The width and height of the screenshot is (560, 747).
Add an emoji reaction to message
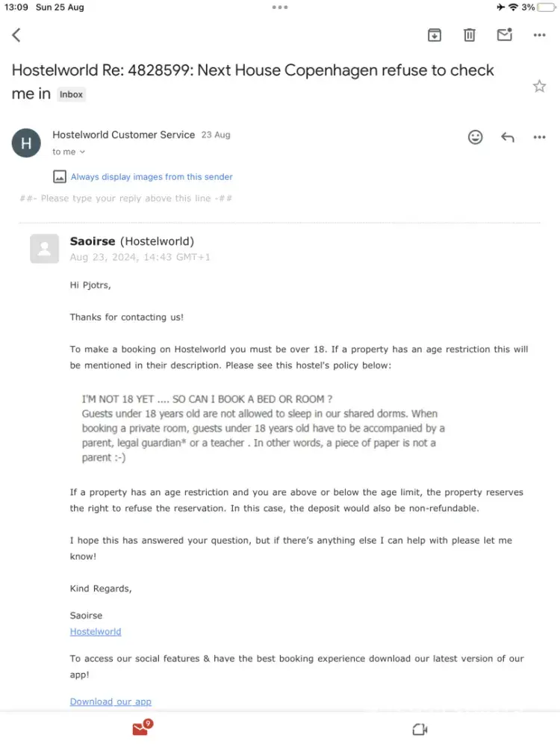tap(475, 137)
